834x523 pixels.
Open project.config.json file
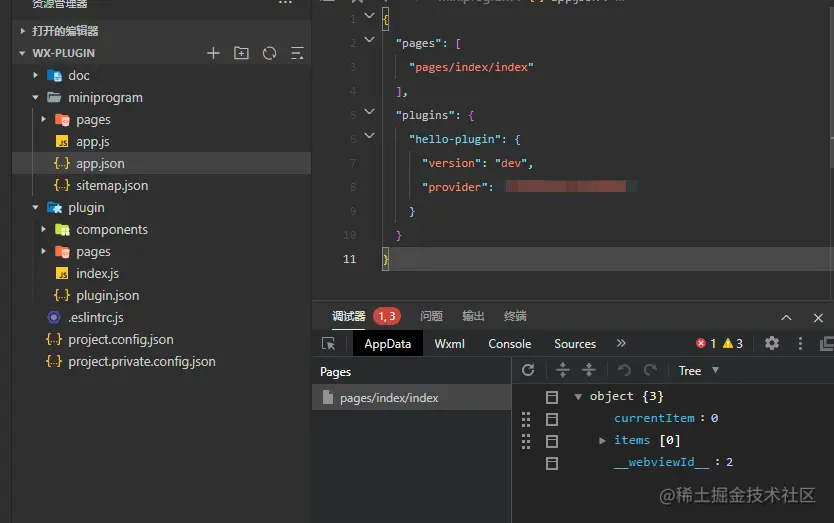click(x=121, y=339)
